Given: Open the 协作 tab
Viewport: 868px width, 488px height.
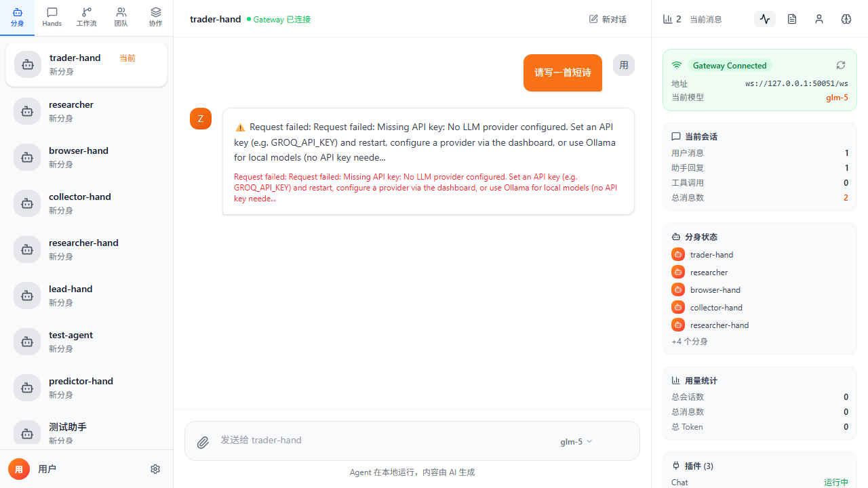Looking at the screenshot, I should click(x=155, y=18).
